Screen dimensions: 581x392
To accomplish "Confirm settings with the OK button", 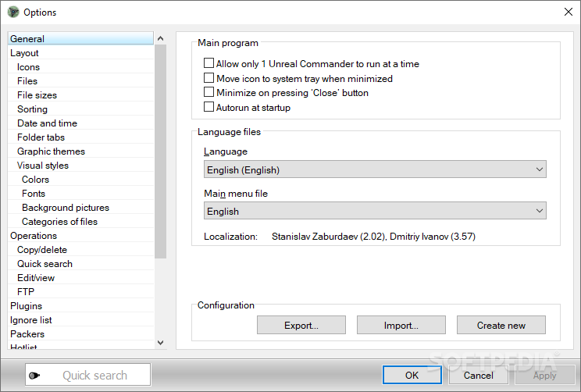I will click(x=412, y=375).
